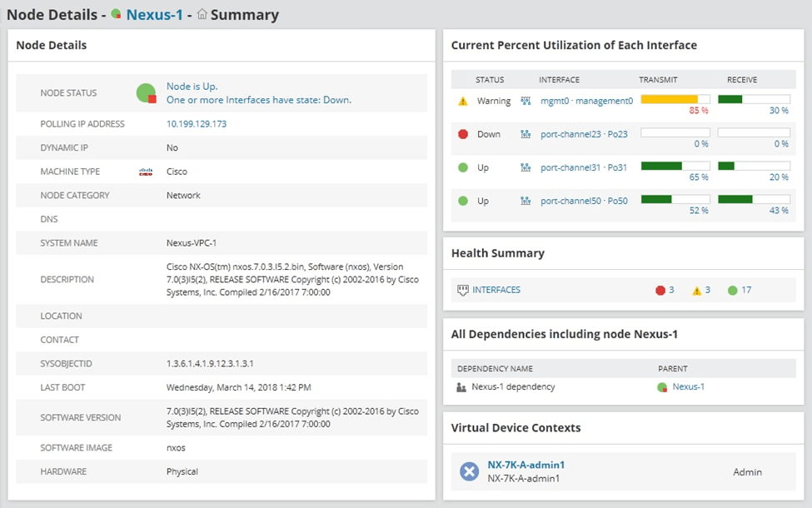This screenshot has width=812, height=508.
Task: Click the red Down status dot for port-channel23
Action: [463, 134]
